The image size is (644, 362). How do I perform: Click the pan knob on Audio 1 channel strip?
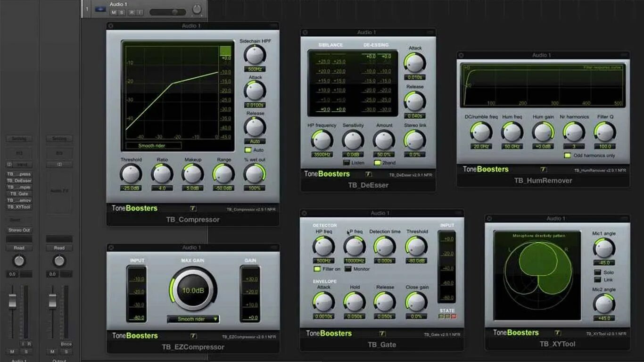(19, 261)
